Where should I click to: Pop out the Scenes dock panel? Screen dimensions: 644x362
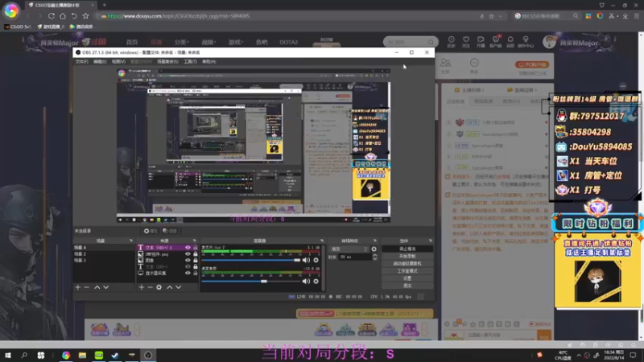coord(131,241)
